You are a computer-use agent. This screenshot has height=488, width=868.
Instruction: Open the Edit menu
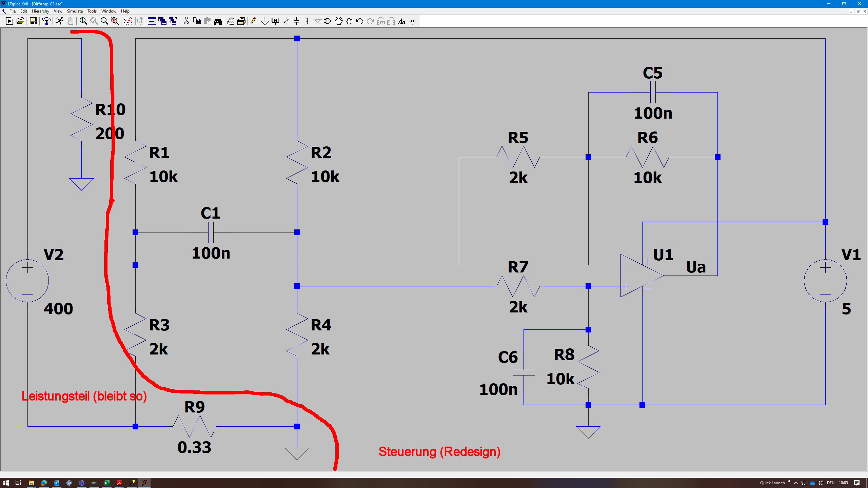[x=24, y=11]
